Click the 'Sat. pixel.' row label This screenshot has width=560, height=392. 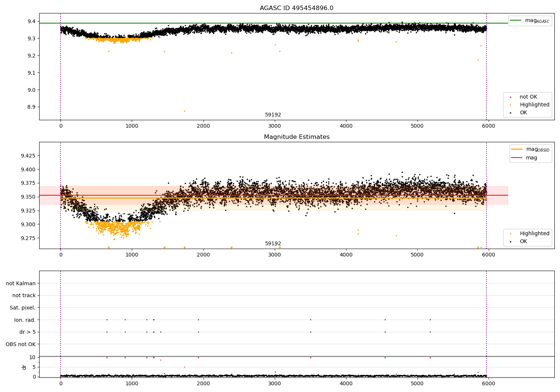tap(23, 308)
